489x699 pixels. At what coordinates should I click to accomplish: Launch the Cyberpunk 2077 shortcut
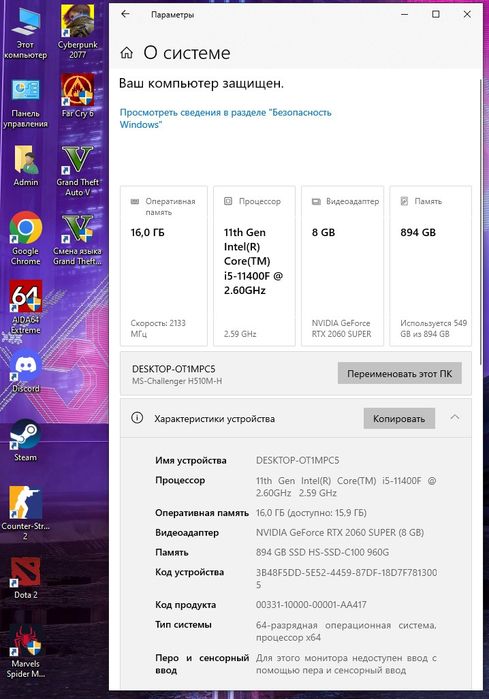78,32
